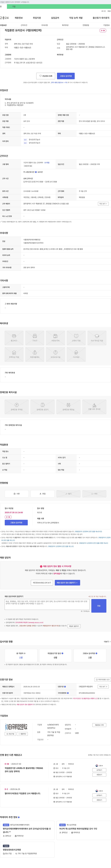Select the 구타 screening method box
Screen dimensions: 111x868
94,494
